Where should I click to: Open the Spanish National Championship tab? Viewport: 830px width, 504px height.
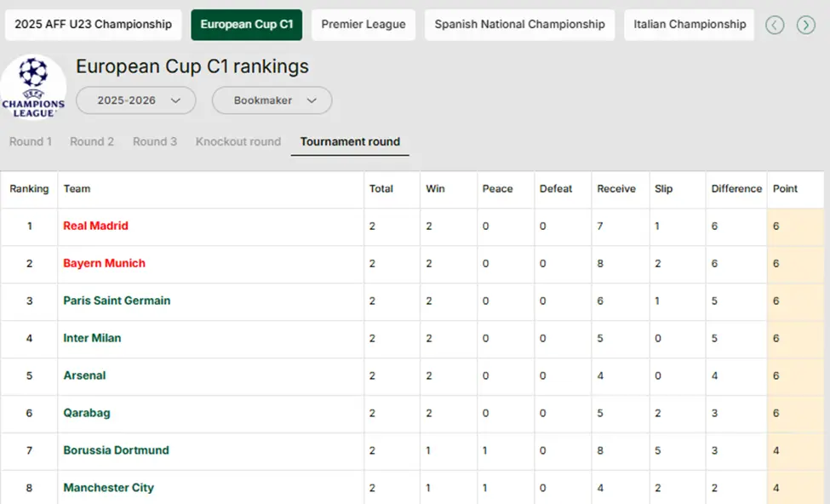519,25
